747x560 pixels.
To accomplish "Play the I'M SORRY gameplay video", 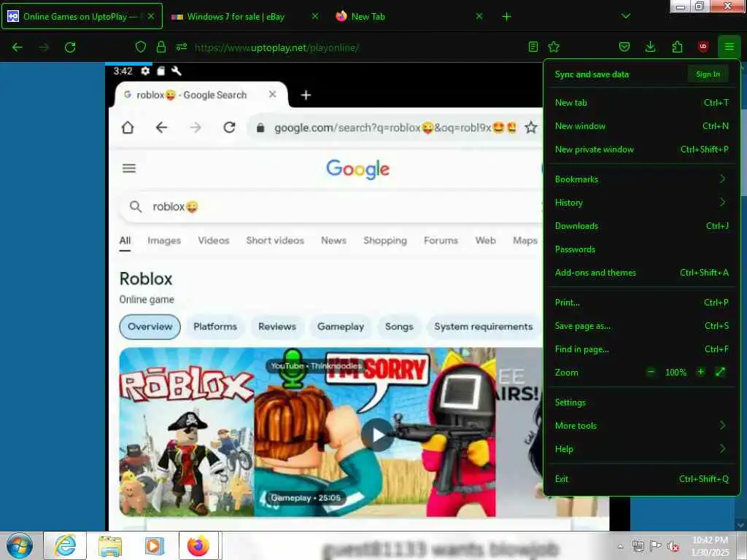I will [377, 435].
